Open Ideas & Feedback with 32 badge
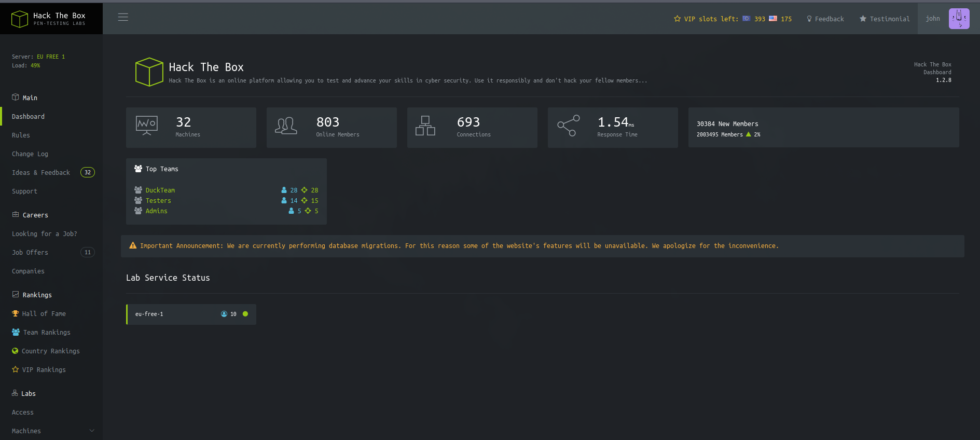This screenshot has height=440, width=980. point(41,173)
